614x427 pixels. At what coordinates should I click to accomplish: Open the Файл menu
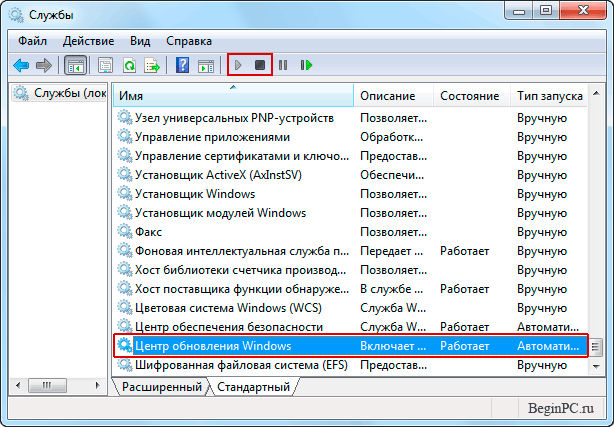point(33,41)
